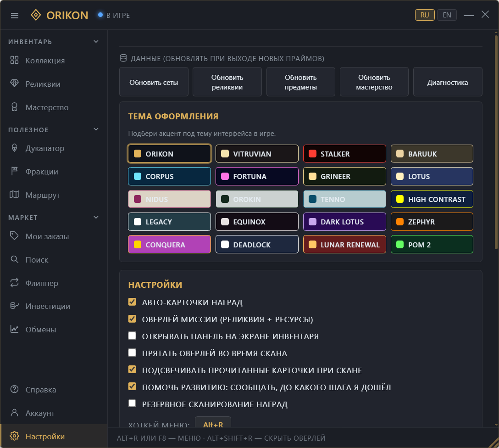The height and width of the screenshot is (448, 499).
Task: Click the Поиск magnifier icon
Action: [x=14, y=259]
